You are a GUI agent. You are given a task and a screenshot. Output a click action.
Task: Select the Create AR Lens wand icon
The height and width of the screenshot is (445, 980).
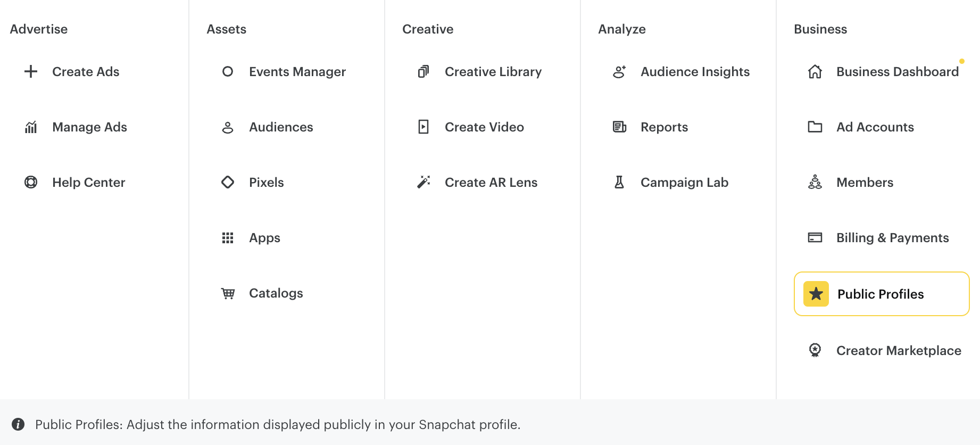(x=423, y=182)
